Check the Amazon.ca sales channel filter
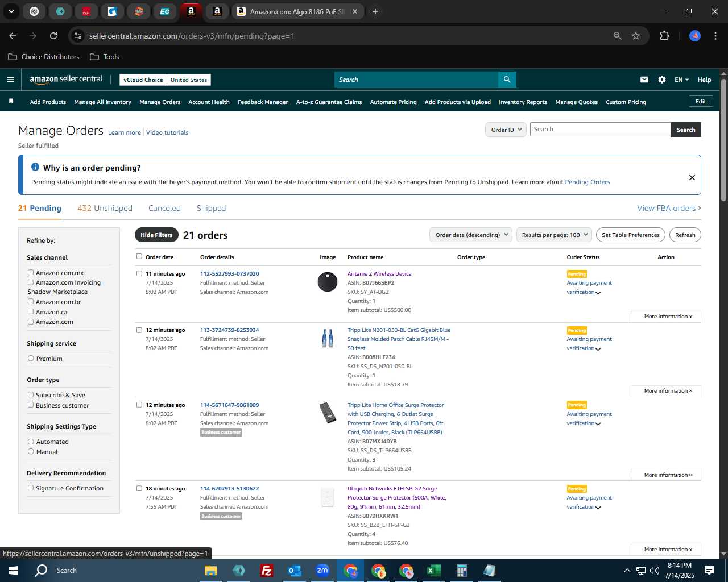The image size is (728, 582). [x=31, y=311]
